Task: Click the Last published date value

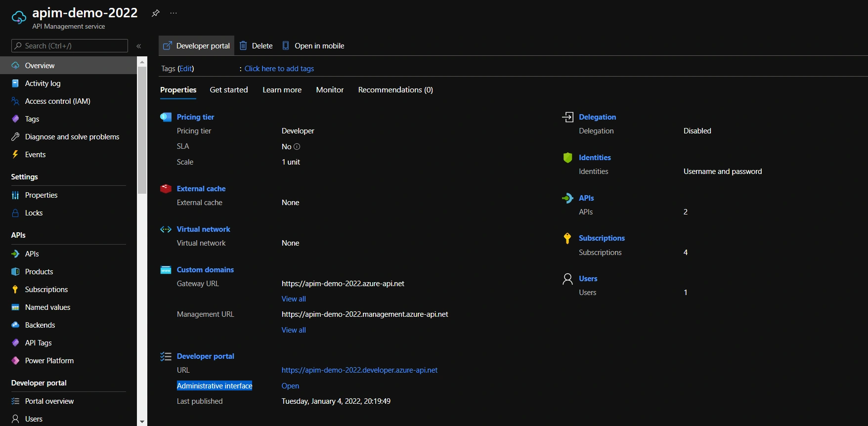Action: [336, 401]
